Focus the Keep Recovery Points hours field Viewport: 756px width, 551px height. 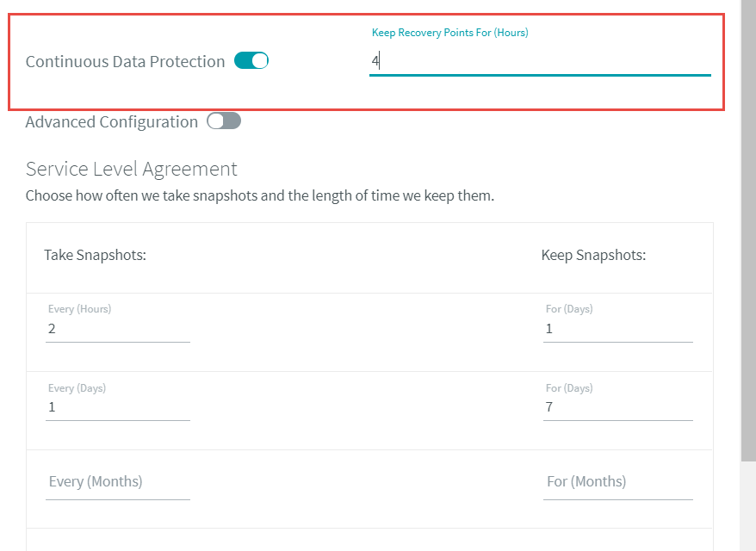coord(540,62)
